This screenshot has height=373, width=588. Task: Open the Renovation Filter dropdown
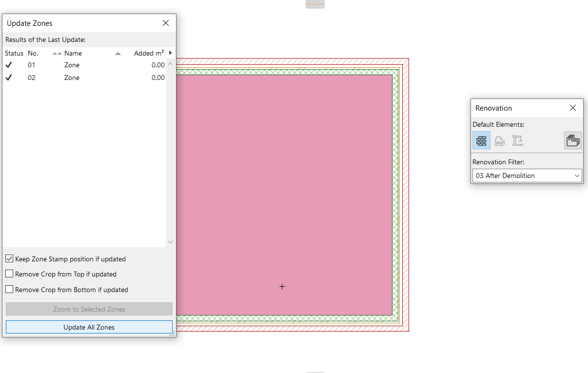point(527,176)
